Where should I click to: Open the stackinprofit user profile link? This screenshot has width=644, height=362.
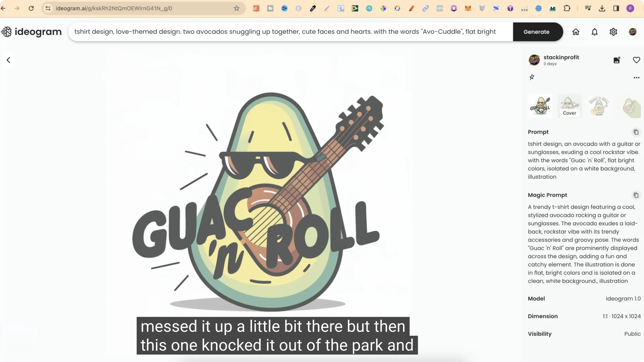[x=561, y=57]
